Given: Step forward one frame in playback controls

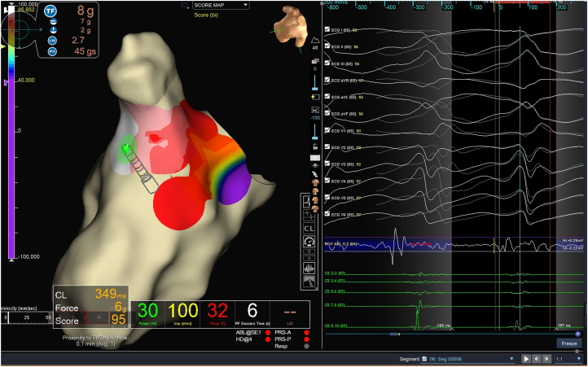Looking at the screenshot, I should click(546, 359).
